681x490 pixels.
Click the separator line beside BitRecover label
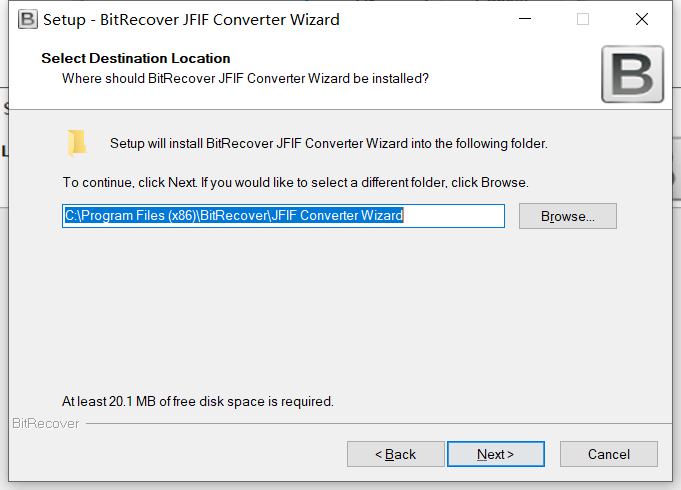pos(379,424)
